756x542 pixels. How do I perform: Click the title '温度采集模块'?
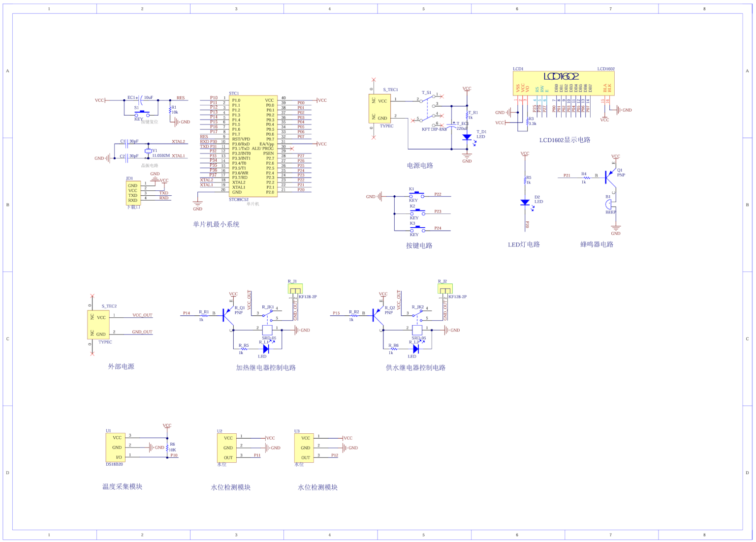point(122,486)
